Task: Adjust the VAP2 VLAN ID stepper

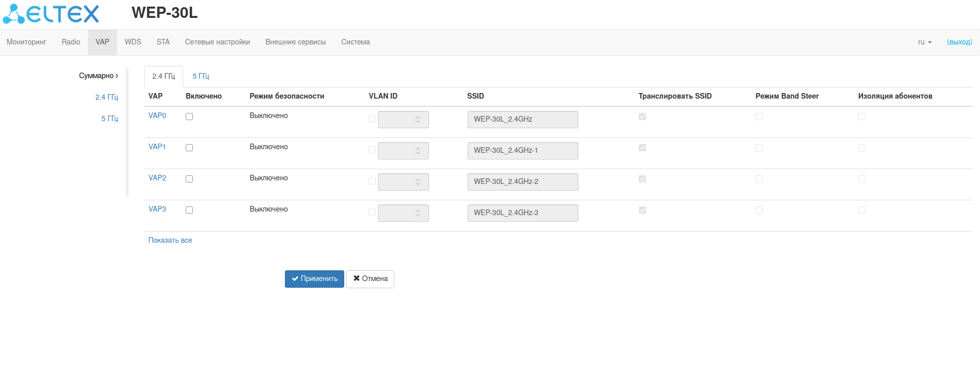Action: pyautogui.click(x=418, y=182)
